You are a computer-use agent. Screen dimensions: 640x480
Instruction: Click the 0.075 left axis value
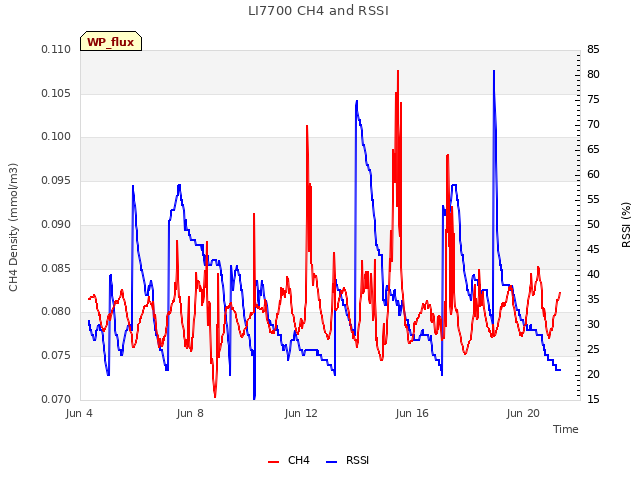pyautogui.click(x=56, y=356)
